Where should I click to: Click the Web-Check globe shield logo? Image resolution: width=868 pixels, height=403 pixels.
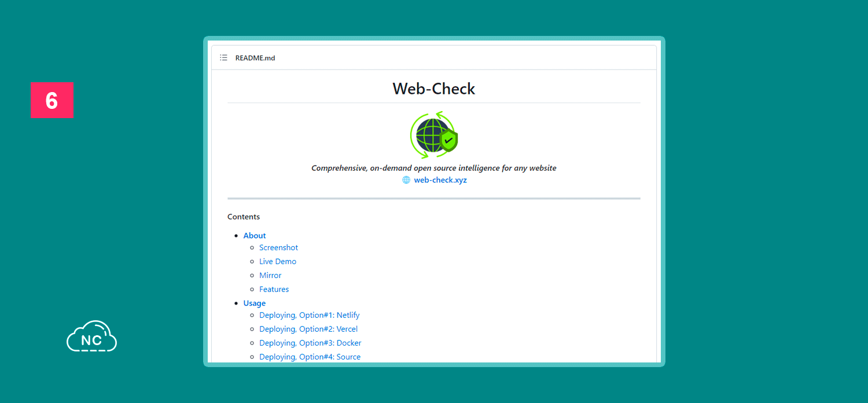434,135
